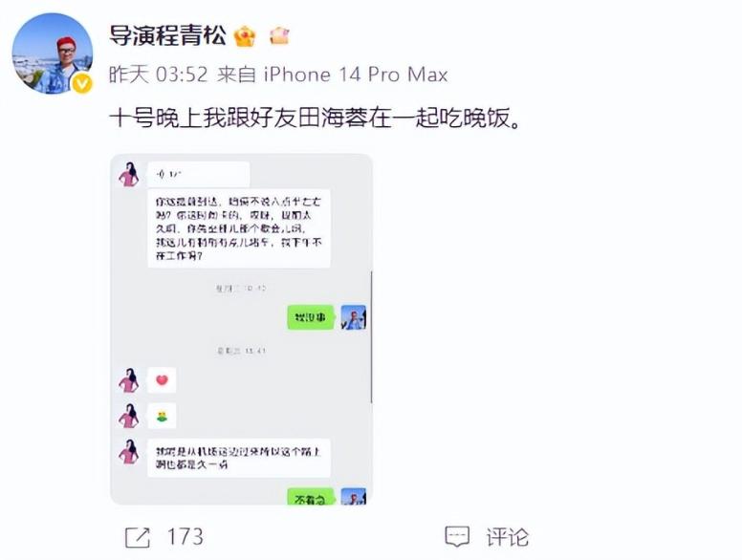Click the scrollbar inside the chat screenshot
Viewport: 742px width, 560px height.
coord(371,336)
